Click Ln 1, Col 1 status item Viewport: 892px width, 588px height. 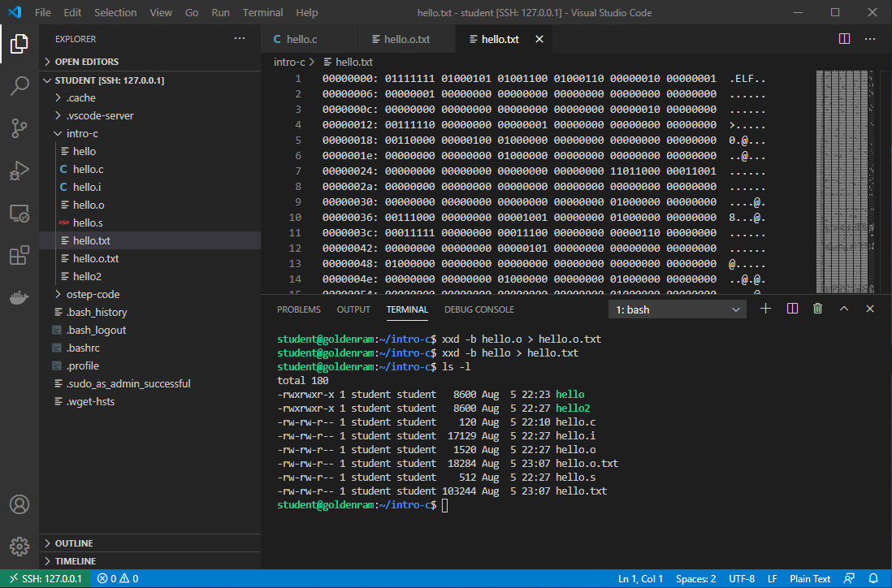[640, 578]
